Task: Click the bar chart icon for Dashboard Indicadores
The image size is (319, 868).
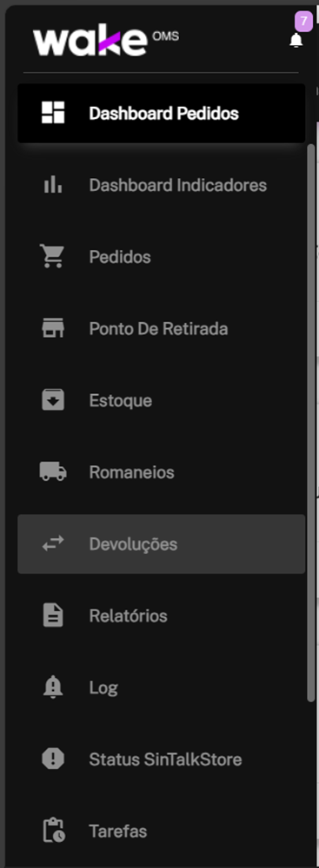Action: [53, 185]
